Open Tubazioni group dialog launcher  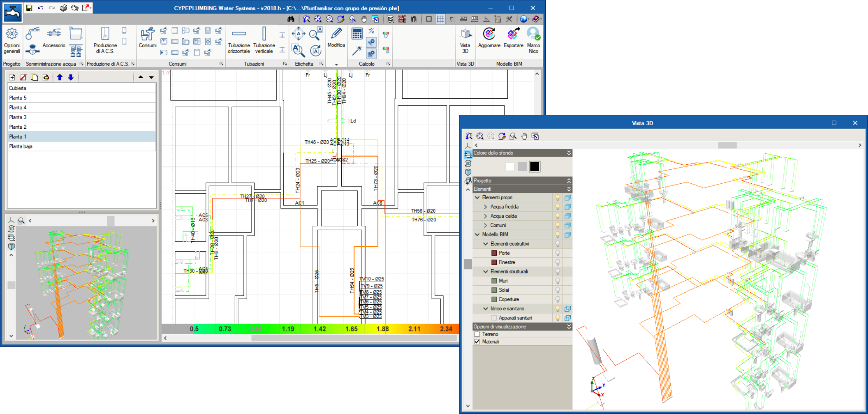[x=285, y=64]
